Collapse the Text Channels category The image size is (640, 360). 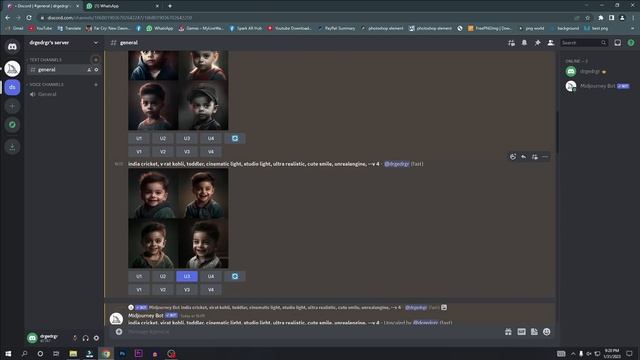click(45, 60)
